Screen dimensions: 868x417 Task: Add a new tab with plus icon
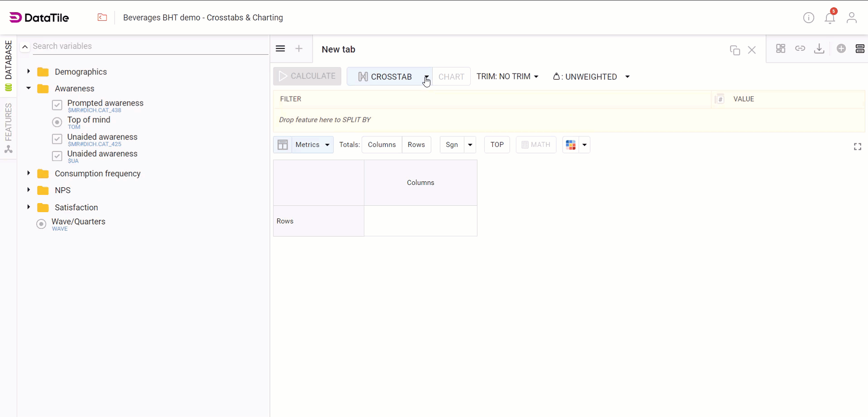coord(299,49)
